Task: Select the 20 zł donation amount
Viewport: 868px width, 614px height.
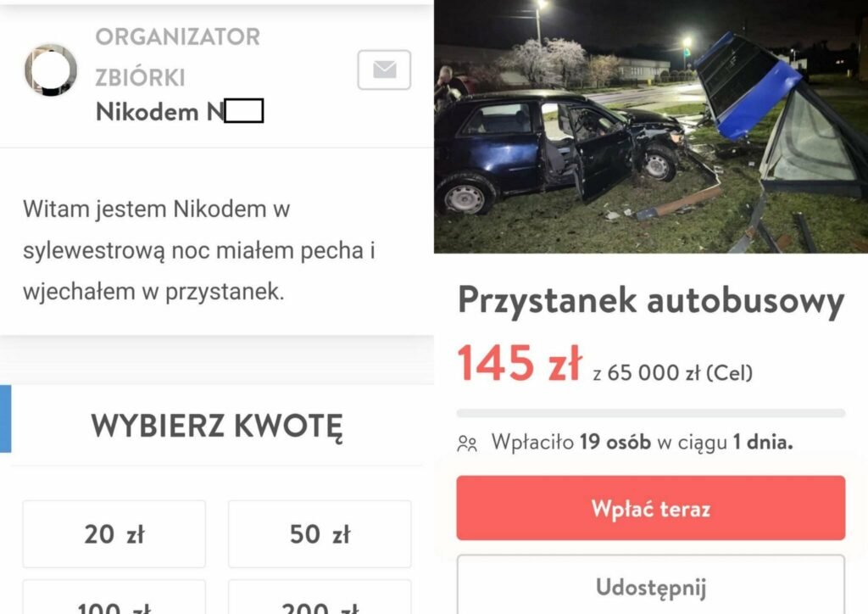Action: pyautogui.click(x=114, y=533)
